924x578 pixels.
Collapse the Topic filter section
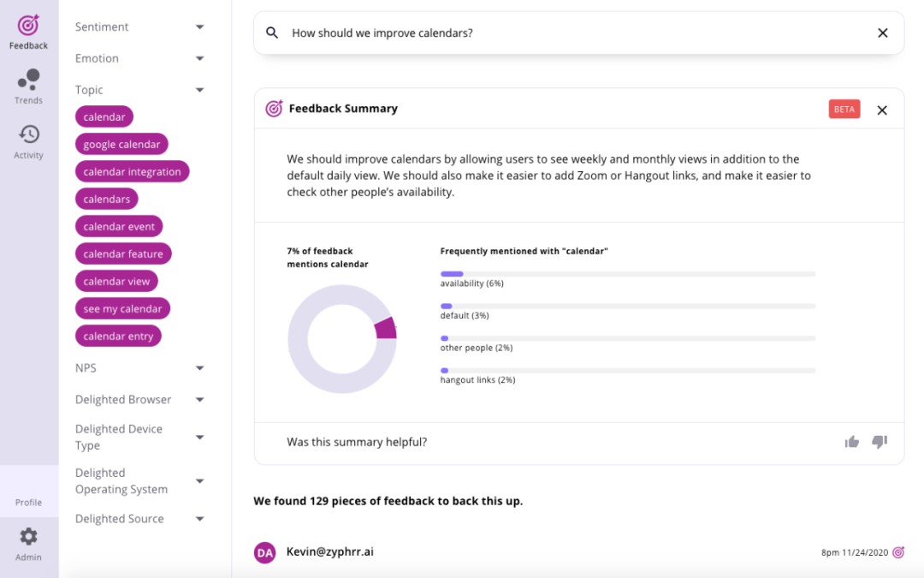coord(199,90)
